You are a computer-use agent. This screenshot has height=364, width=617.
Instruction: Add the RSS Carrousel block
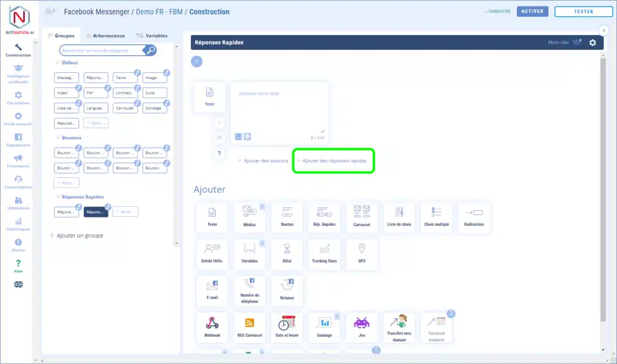pyautogui.click(x=249, y=326)
